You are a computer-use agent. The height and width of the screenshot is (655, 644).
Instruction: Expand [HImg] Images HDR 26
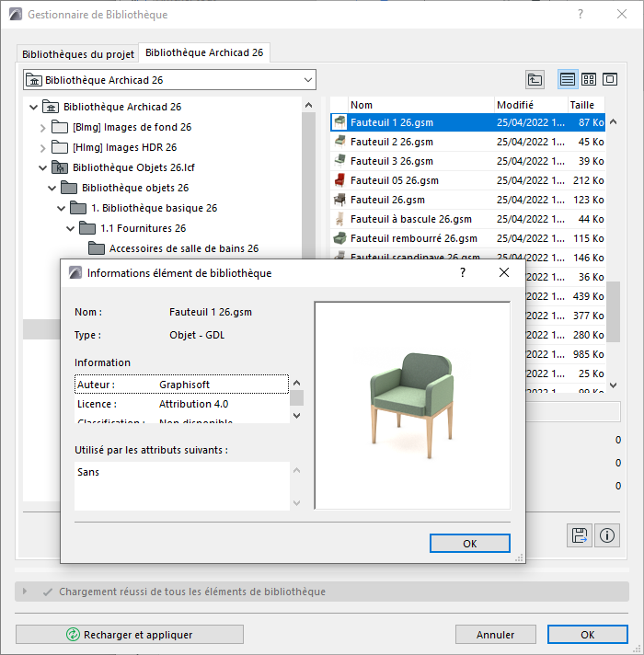point(42,147)
